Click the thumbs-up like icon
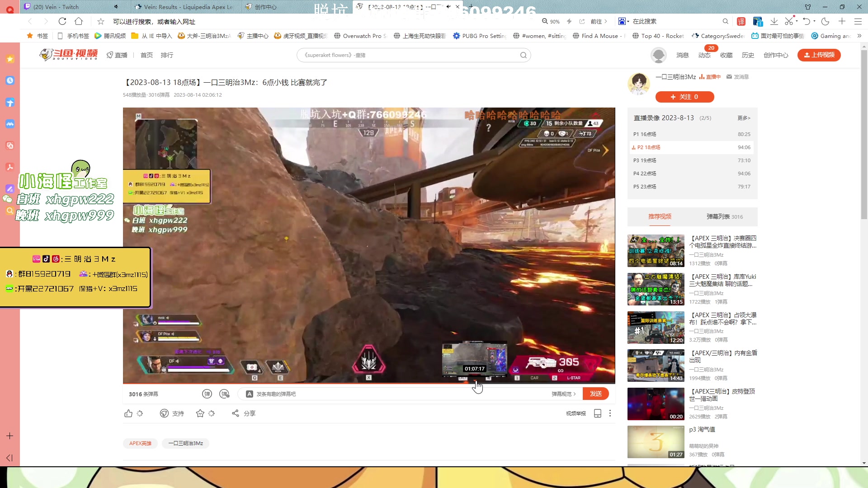The width and height of the screenshot is (868, 488). click(128, 413)
